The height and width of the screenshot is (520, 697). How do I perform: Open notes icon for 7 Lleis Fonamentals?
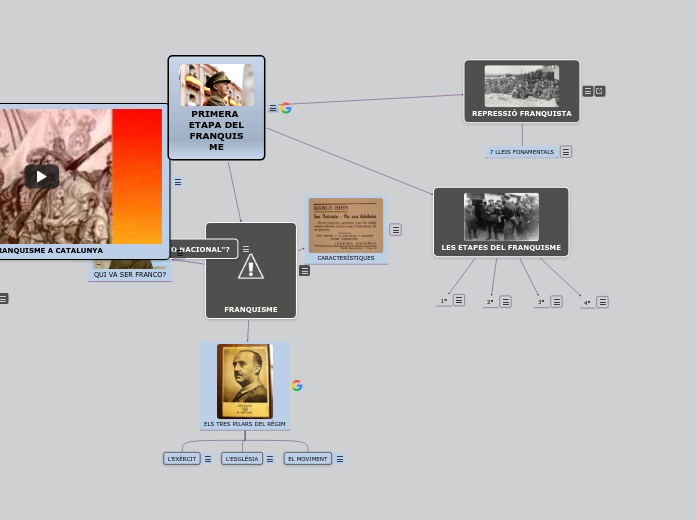click(x=566, y=152)
